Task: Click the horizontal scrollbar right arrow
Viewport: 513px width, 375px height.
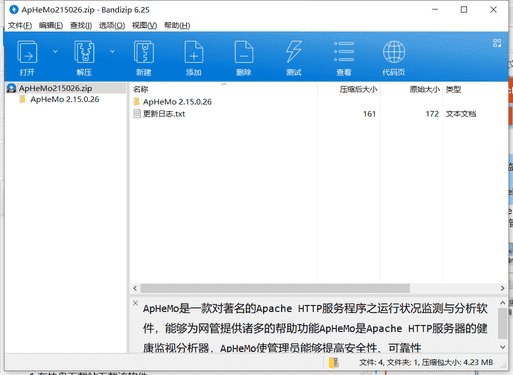Action: (x=502, y=288)
